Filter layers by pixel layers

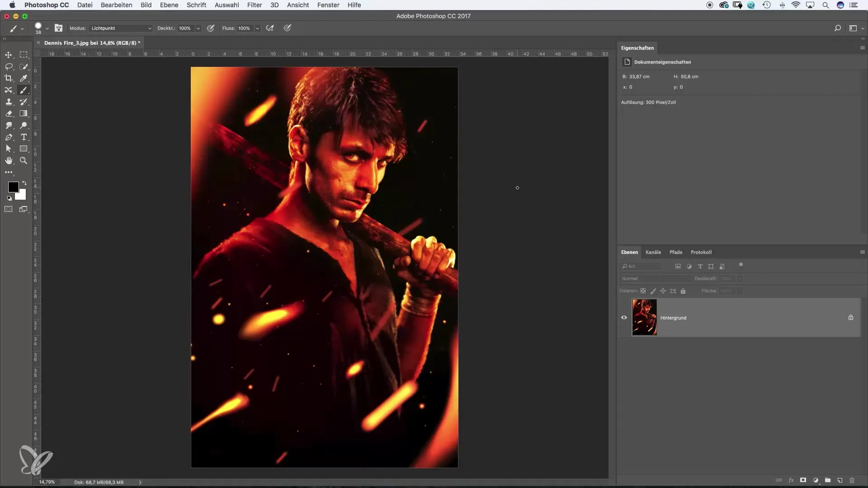[678, 267]
